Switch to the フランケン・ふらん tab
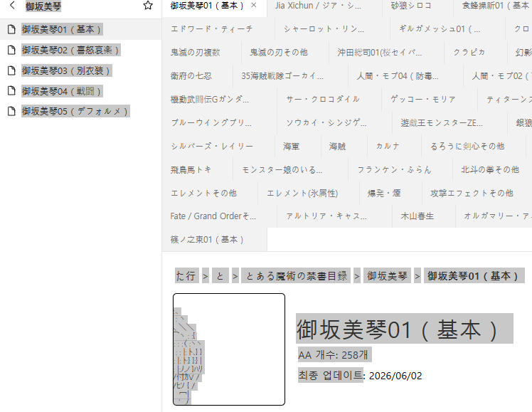This screenshot has width=532, height=412. 400,169
